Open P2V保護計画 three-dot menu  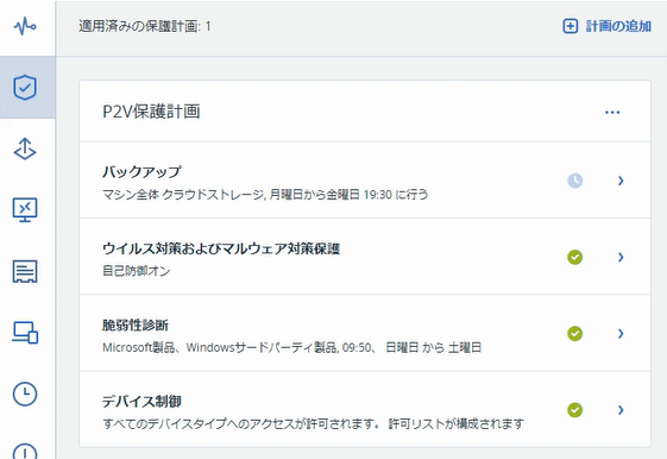click(612, 112)
